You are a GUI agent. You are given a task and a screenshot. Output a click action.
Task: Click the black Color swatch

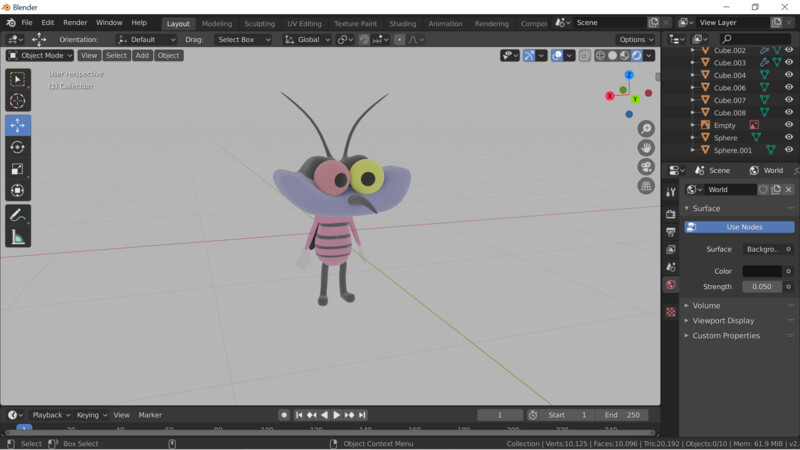point(761,271)
